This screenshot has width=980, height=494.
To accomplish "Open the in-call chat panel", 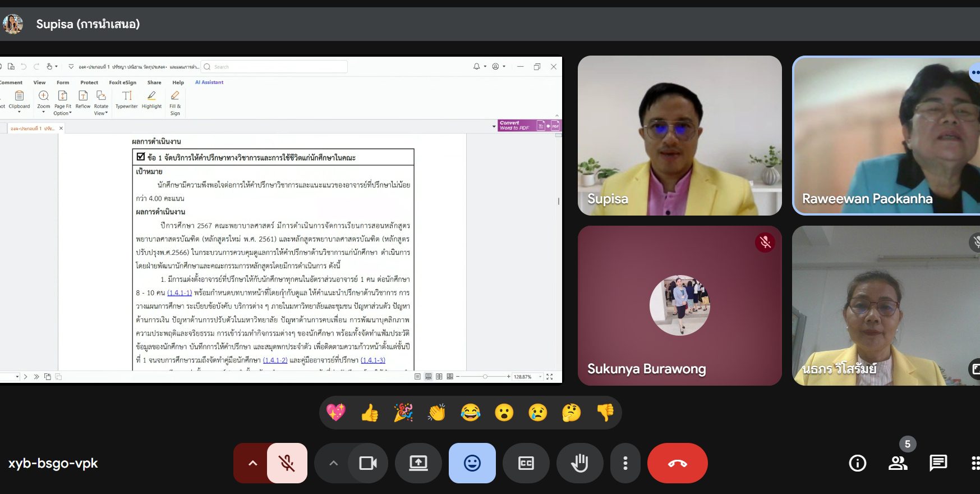I will [938, 463].
